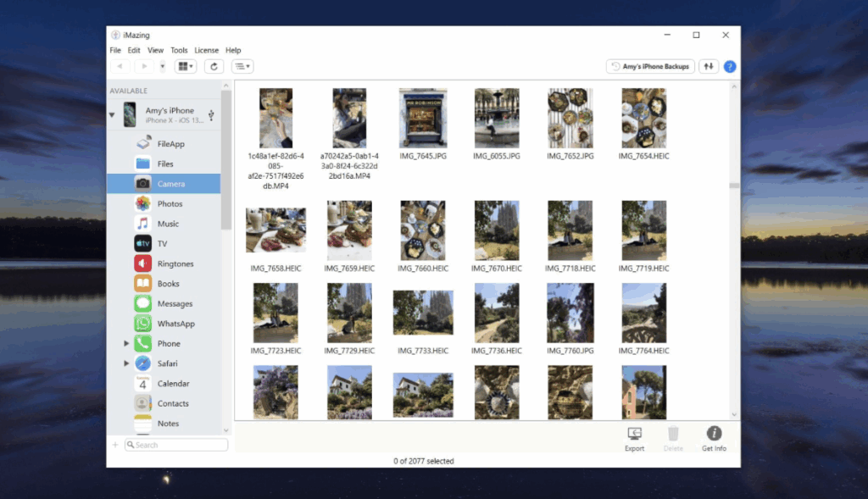Open the View menu

156,50
